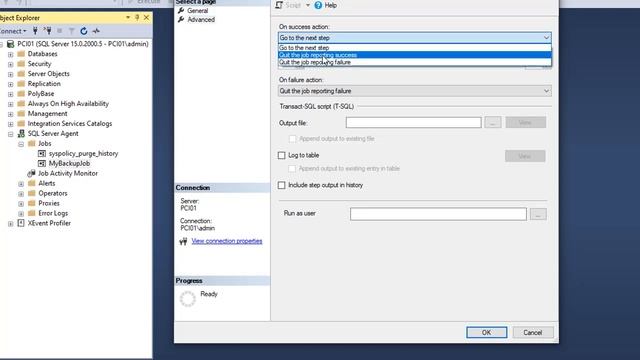Select the Proxies folder
This screenshot has height=360, width=640.
[x=49, y=203]
